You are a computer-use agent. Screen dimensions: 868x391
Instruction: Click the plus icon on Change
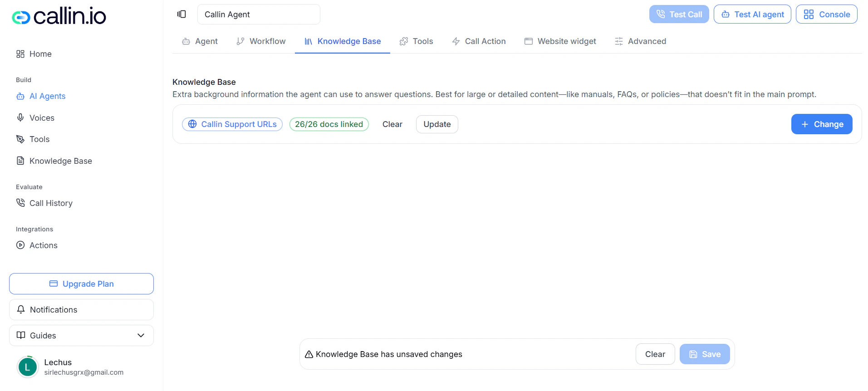pyautogui.click(x=805, y=124)
